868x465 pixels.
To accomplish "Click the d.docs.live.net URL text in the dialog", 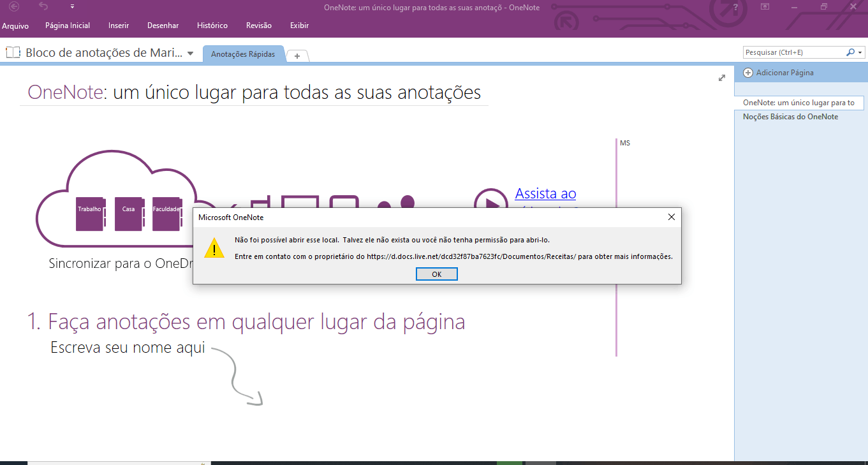I will coord(471,256).
